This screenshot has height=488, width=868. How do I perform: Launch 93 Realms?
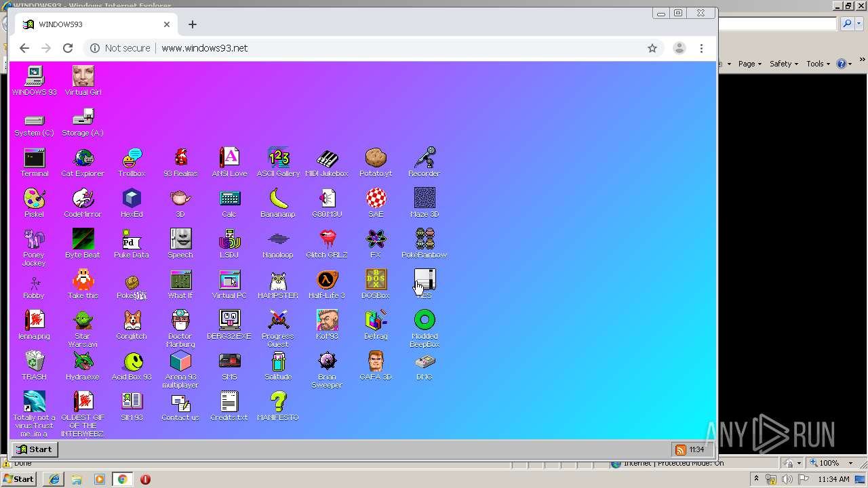(x=180, y=163)
